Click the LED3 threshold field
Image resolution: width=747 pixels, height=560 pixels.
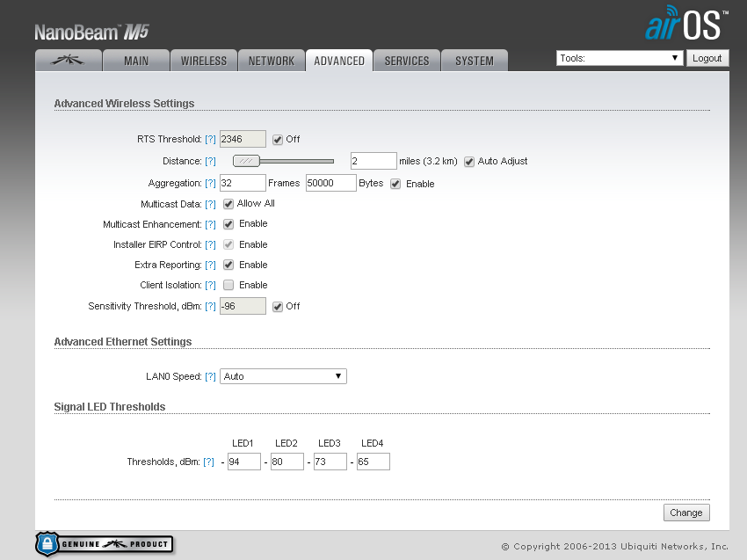pyautogui.click(x=330, y=462)
